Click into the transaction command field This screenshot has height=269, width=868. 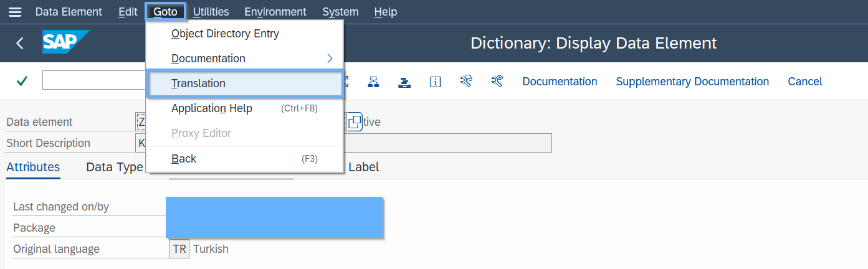click(x=93, y=80)
